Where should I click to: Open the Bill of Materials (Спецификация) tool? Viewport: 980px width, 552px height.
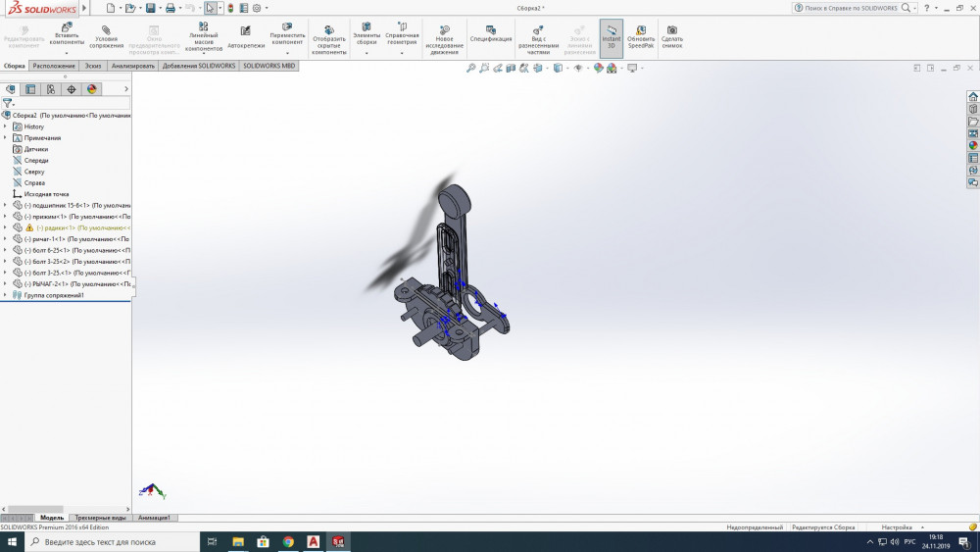coord(490,35)
